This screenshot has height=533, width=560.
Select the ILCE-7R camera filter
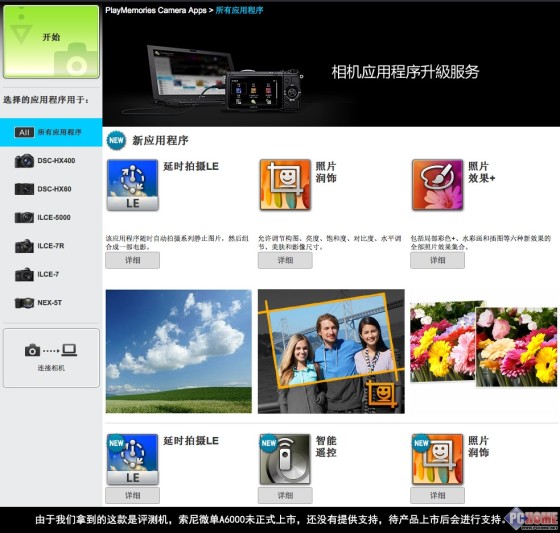coord(51,246)
